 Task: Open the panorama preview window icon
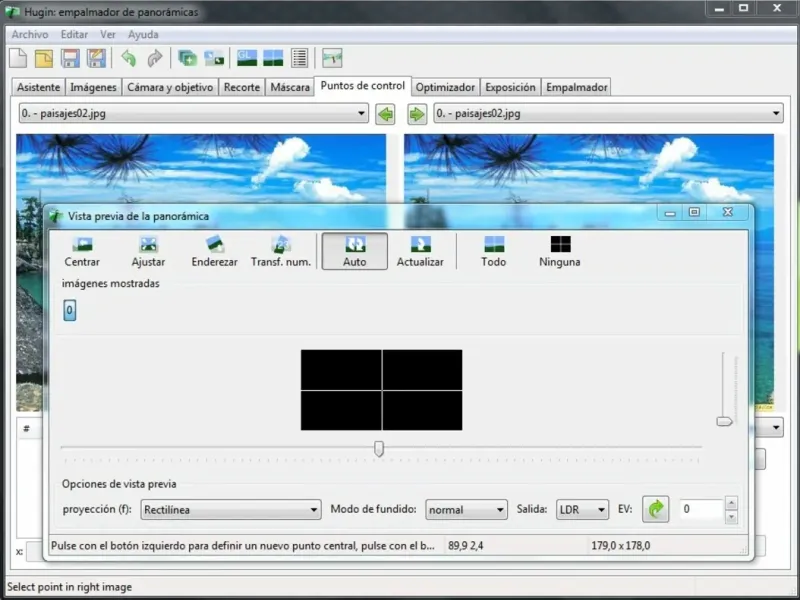point(273,58)
